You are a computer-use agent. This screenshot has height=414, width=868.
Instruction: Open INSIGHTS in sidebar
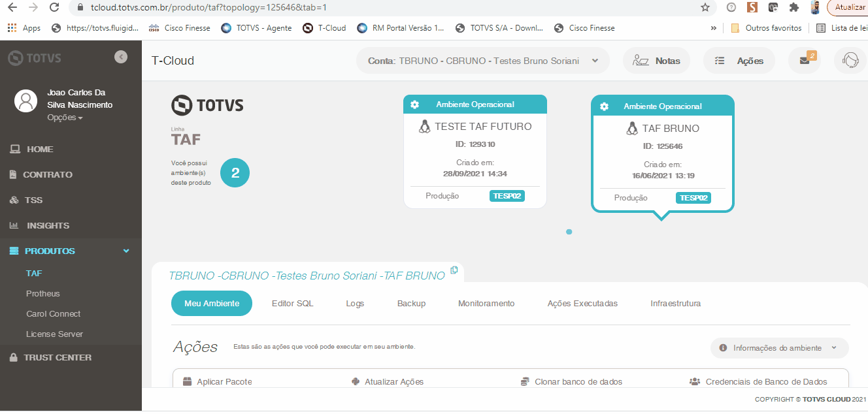click(x=47, y=226)
